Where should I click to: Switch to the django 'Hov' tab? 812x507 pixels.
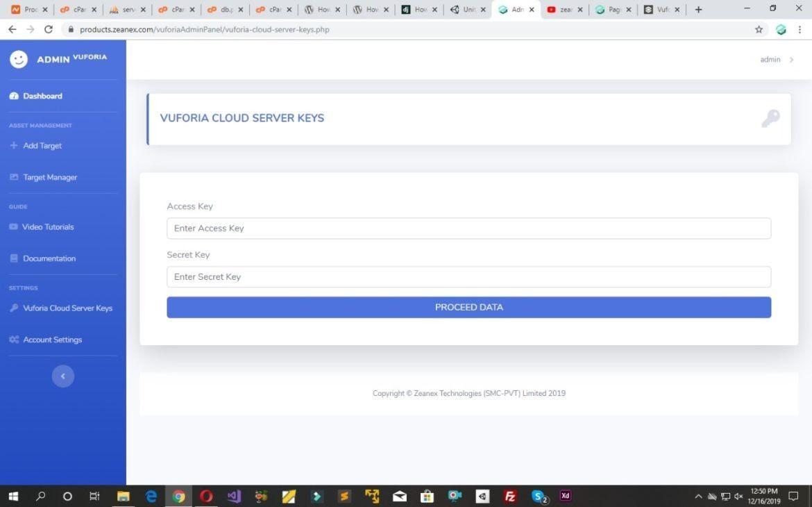tap(419, 9)
